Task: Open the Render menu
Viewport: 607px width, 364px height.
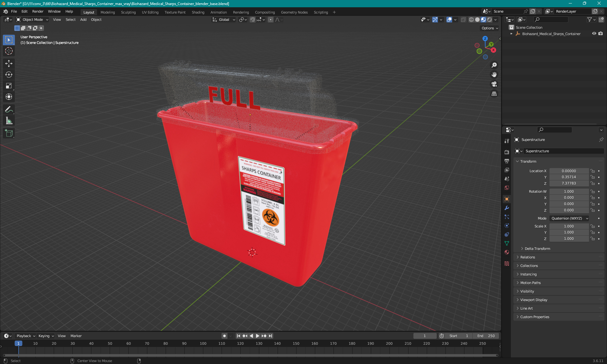Action: 38,11
